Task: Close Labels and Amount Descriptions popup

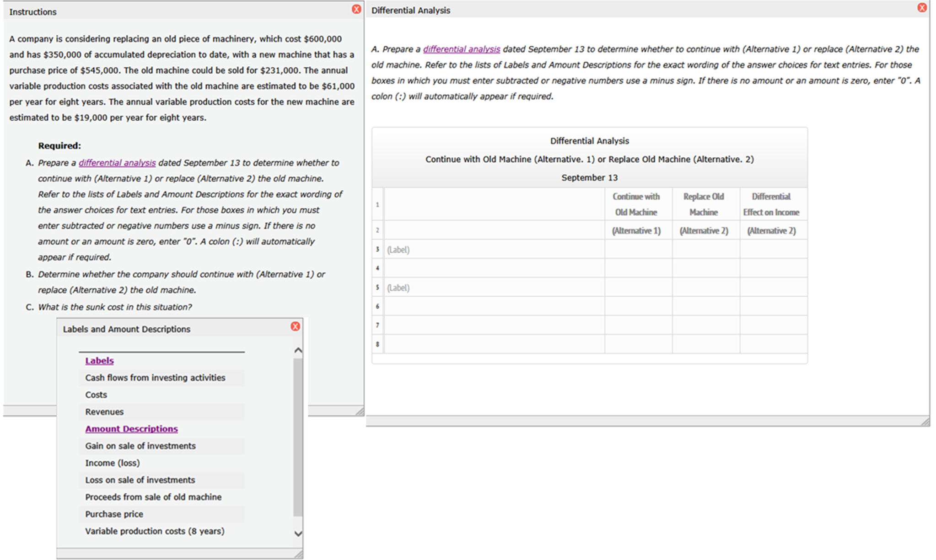Action: (x=295, y=326)
